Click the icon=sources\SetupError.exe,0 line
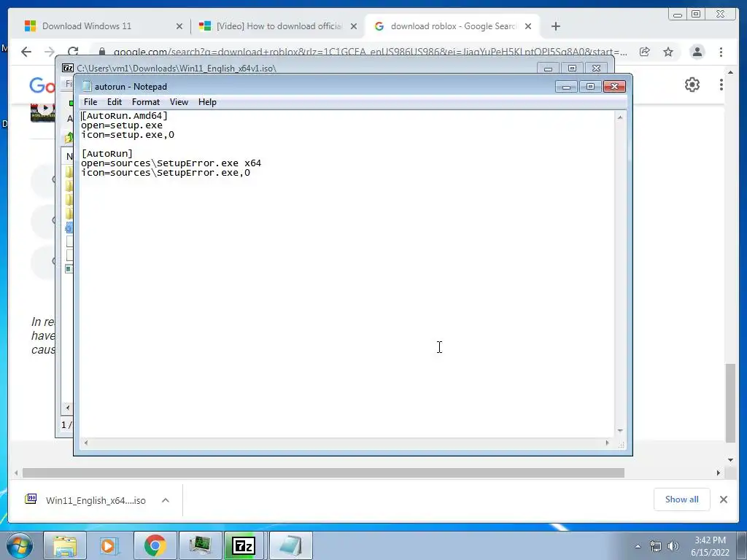Image resolution: width=747 pixels, height=560 pixels. [166, 172]
